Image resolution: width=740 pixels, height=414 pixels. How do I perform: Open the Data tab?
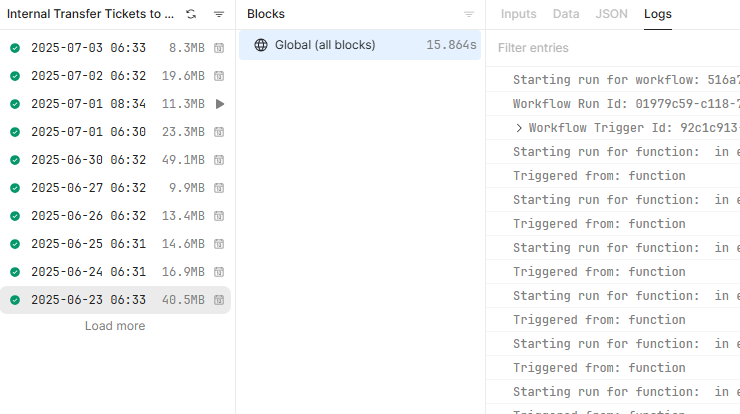click(566, 14)
